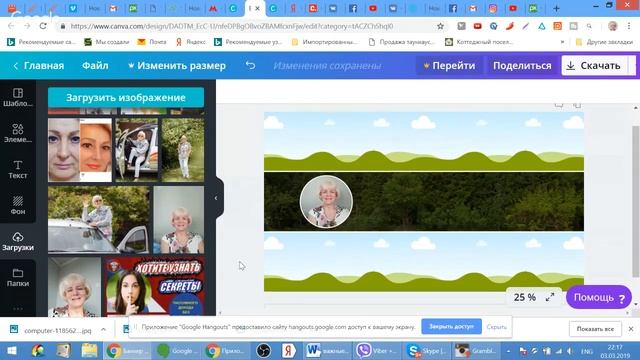
Task: Open Другие закладки bookmarks folder
Action: 604,42
